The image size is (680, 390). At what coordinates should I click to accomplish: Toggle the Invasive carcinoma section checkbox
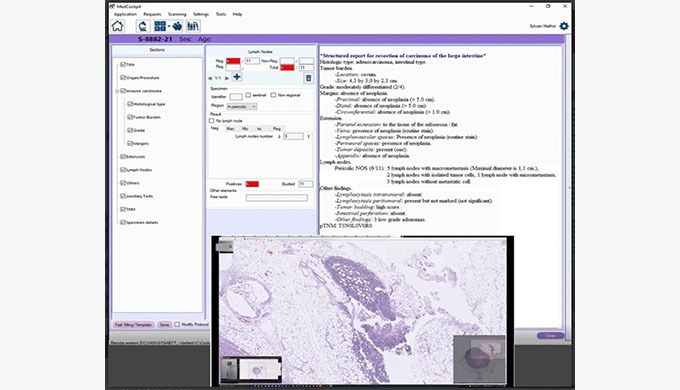click(x=123, y=91)
